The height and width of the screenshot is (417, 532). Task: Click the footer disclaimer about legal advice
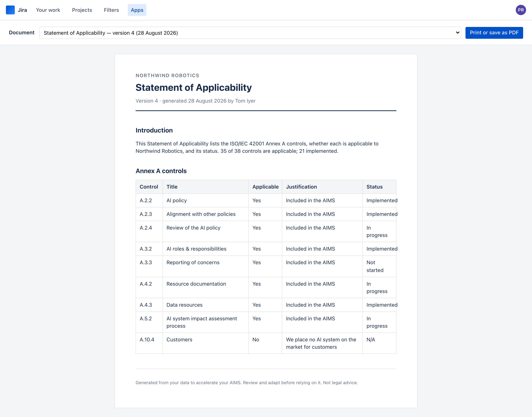(x=247, y=382)
